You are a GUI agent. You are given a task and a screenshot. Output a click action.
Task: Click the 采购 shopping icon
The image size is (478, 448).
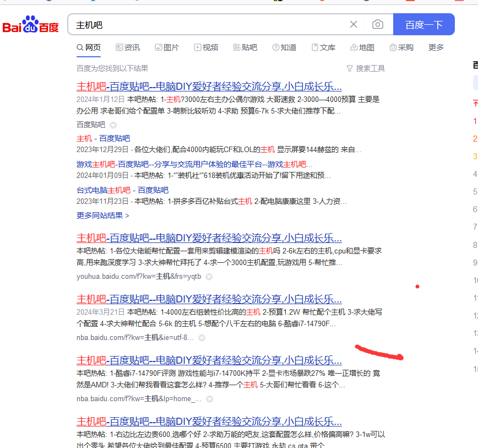pyautogui.click(x=393, y=47)
